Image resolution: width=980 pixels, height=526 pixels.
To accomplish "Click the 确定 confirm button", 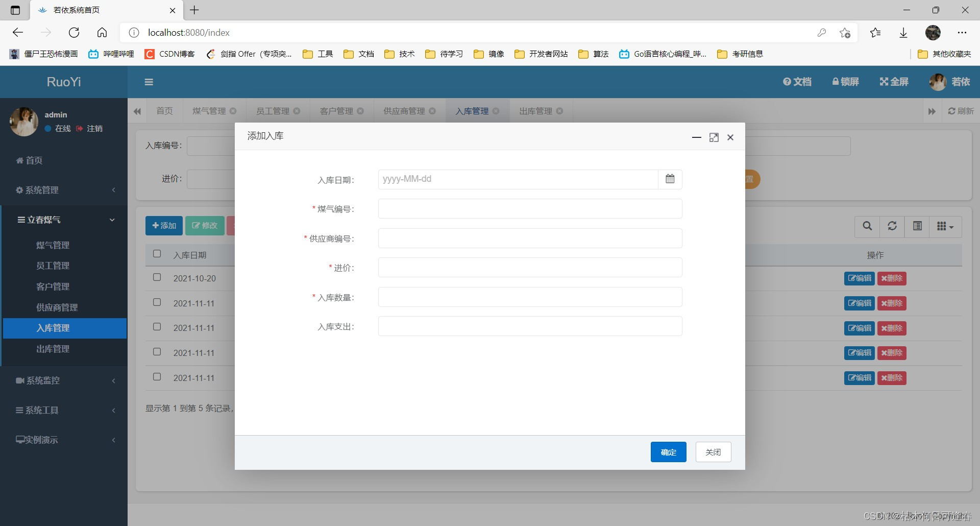I will pyautogui.click(x=669, y=452).
